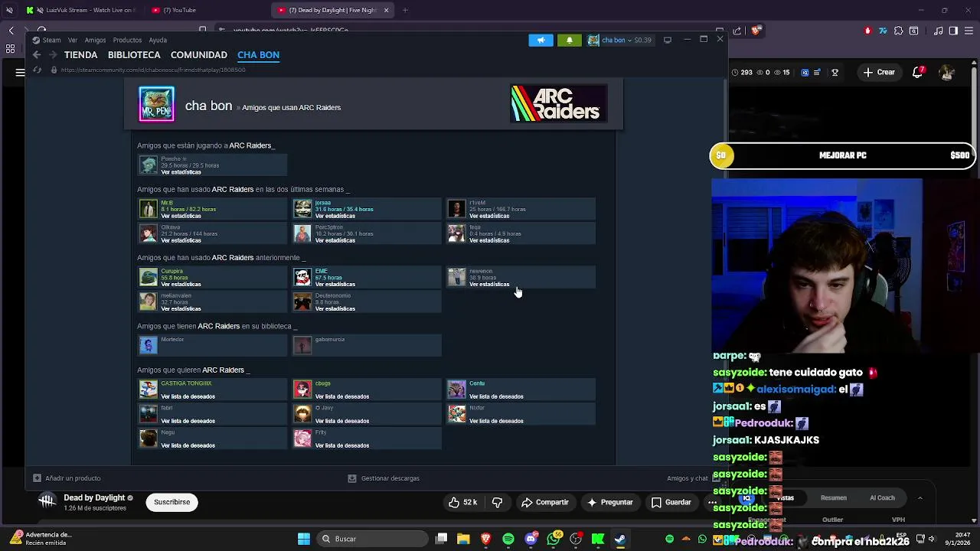Open the YouTube hamburger guide menu
The width and height of the screenshot is (980, 551).
20,72
